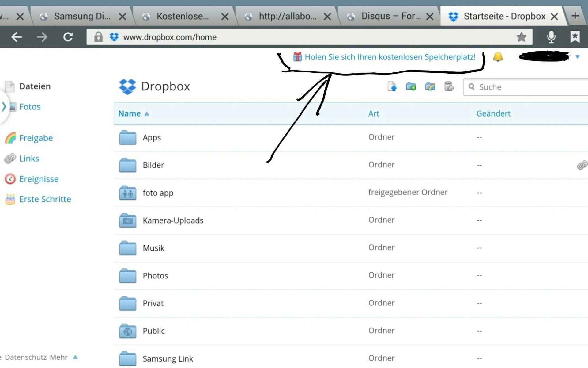Start voice search with microphone icon
This screenshot has width=588, height=368.
point(551,37)
